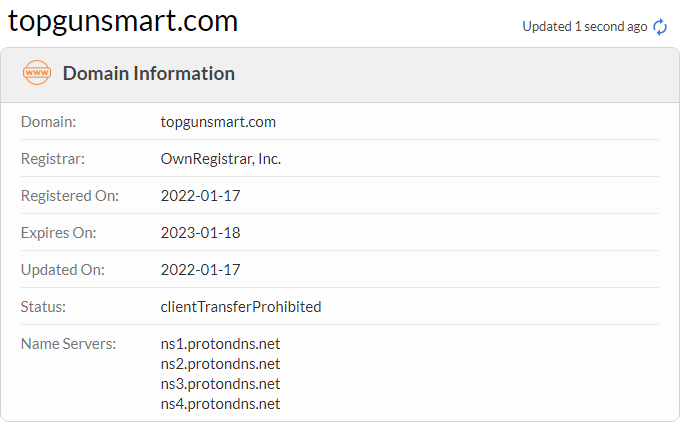
Task: Click ns2.protondns.net name server
Action: tap(220, 364)
